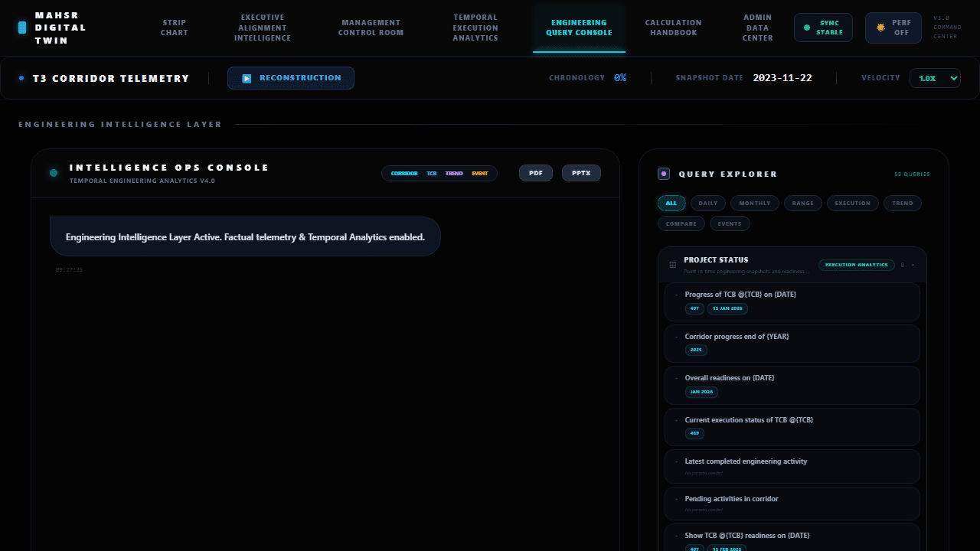Screen dimensions: 980x551
Task: Toggle the Sync Stable button
Action: coord(823,28)
